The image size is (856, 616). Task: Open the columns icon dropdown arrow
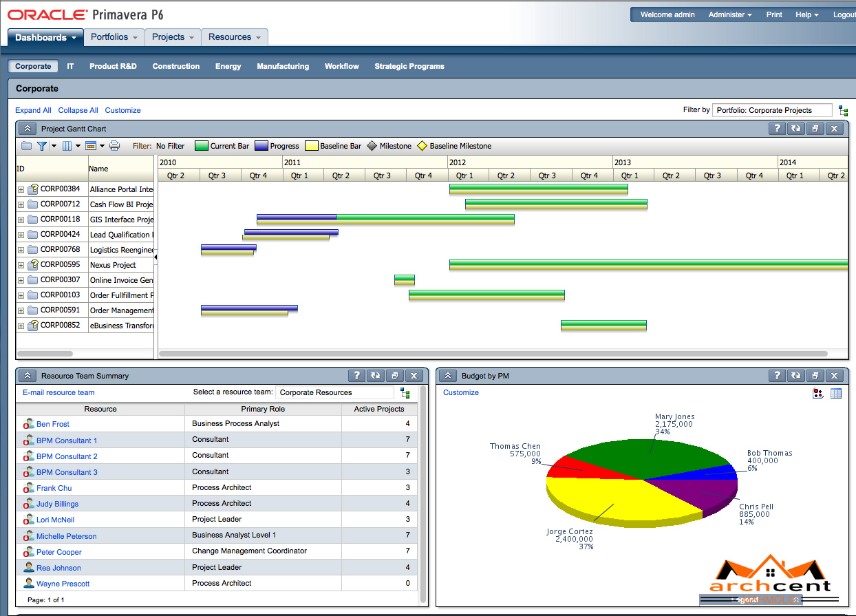[78, 146]
